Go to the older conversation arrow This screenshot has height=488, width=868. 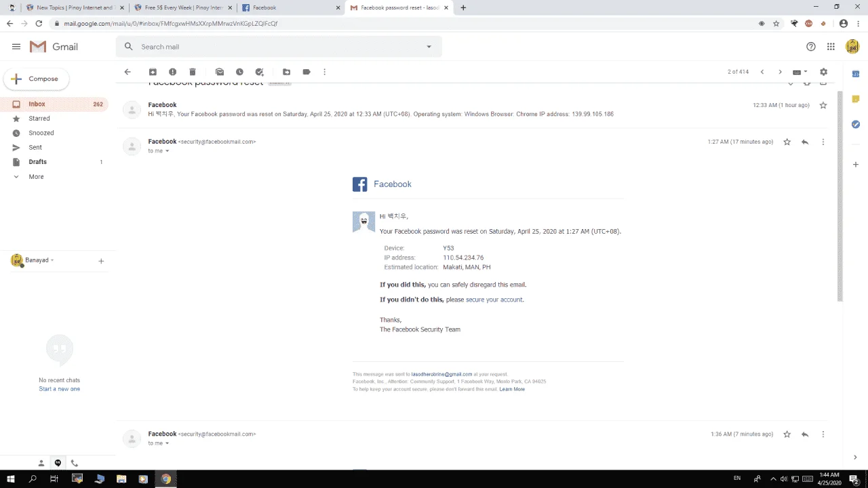(780, 72)
